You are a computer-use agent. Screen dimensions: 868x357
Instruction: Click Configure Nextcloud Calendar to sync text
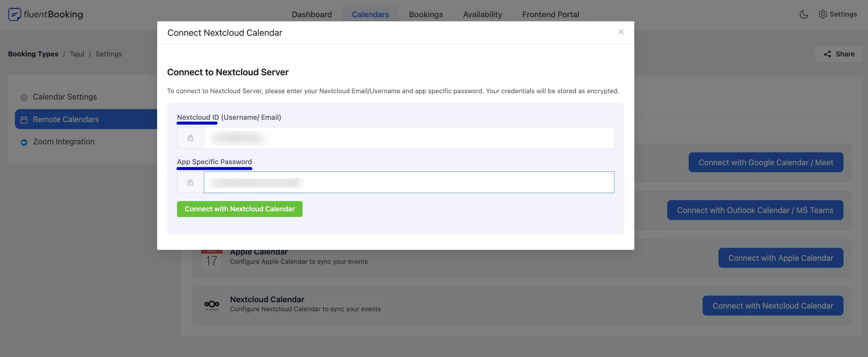tap(305, 309)
